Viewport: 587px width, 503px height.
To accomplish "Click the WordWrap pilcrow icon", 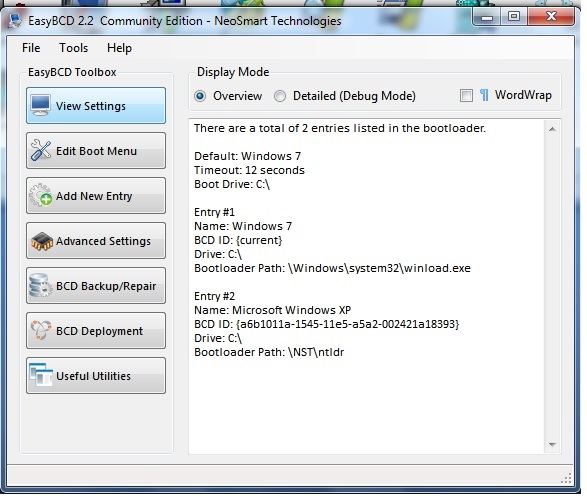I will [x=484, y=95].
